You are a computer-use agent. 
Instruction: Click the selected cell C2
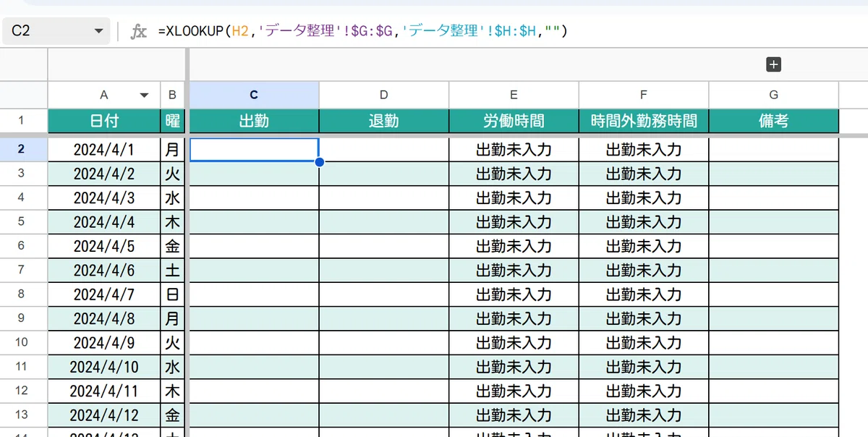(254, 150)
